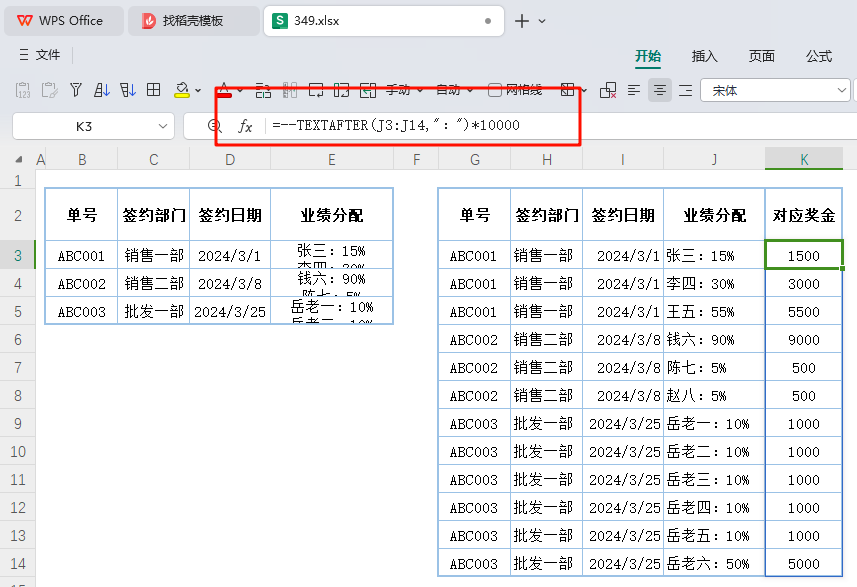Screen dimensions: 857x587
Task: Click the cell with value 9000
Action: [803, 339]
